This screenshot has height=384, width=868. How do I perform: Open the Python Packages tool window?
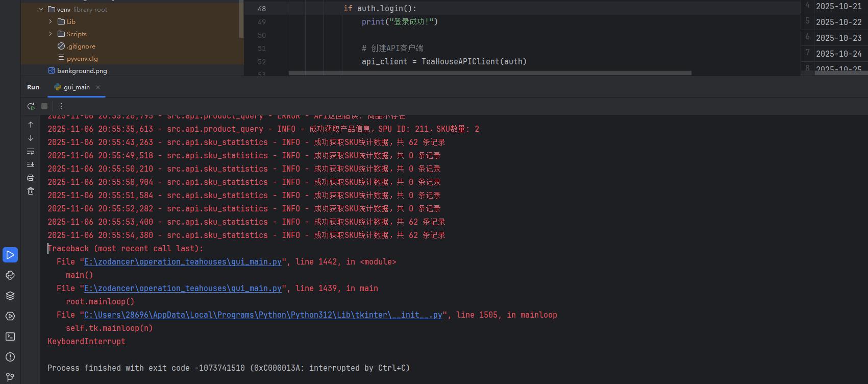[x=10, y=275]
